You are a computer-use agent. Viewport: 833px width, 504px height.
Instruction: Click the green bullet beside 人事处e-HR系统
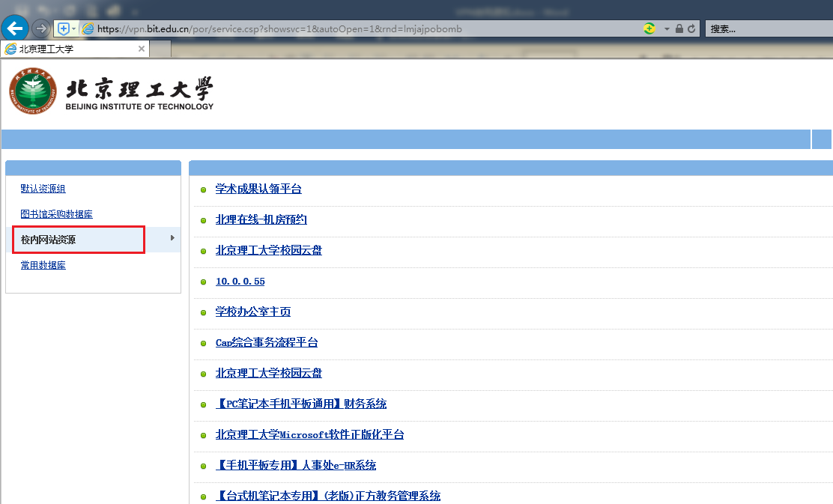(x=203, y=467)
